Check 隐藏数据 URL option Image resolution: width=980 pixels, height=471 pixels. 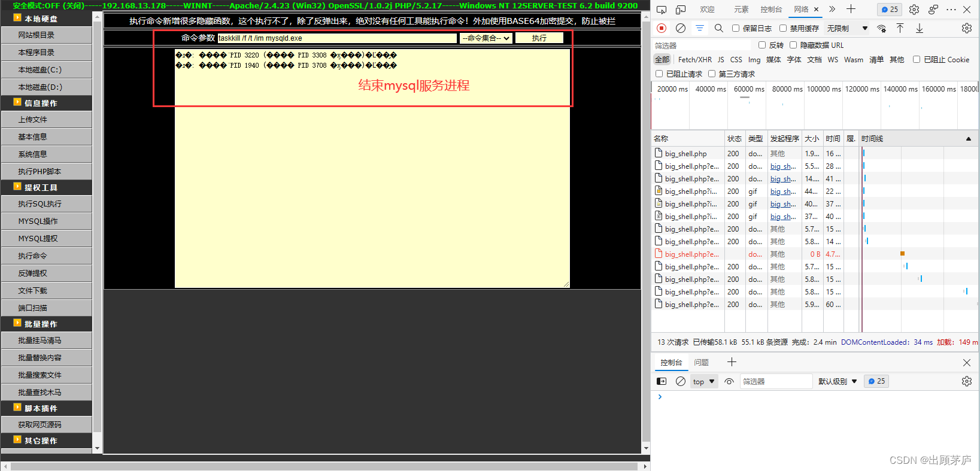(x=793, y=45)
